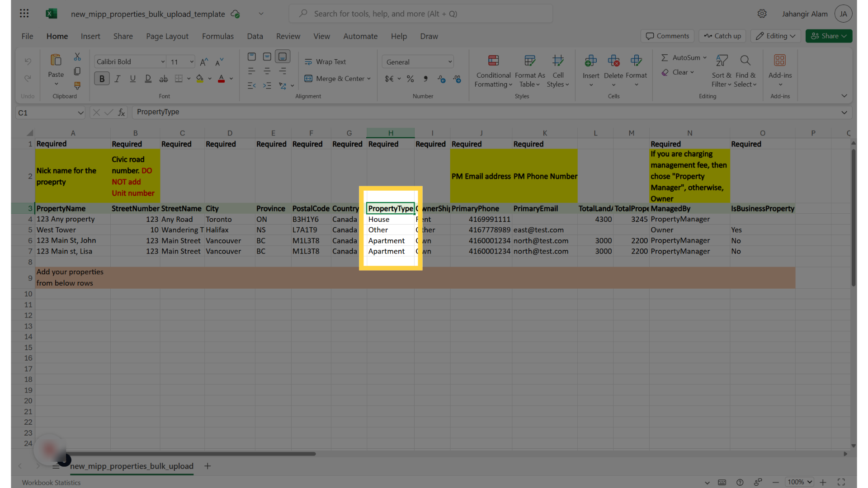Screen dimensions: 868x488
Task: Click the Strikethrough formatting icon
Action: (163, 78)
